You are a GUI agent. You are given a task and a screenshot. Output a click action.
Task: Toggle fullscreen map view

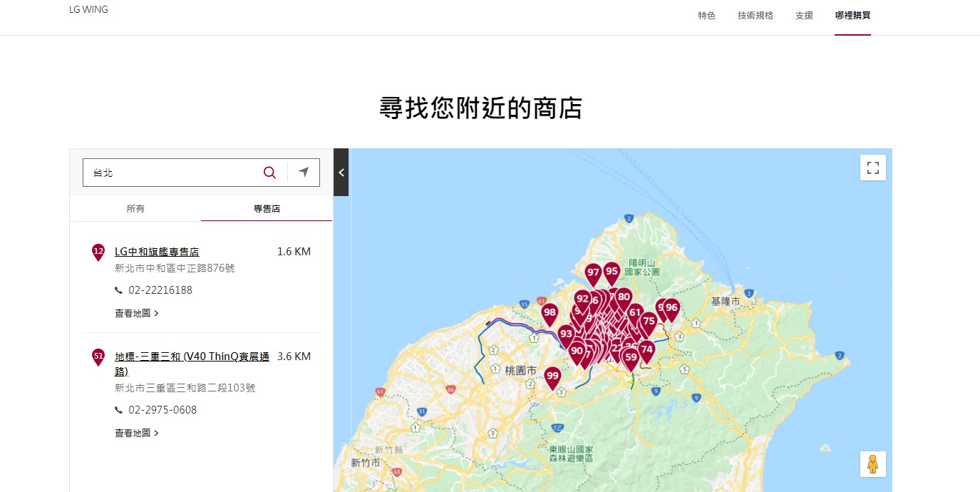(873, 168)
